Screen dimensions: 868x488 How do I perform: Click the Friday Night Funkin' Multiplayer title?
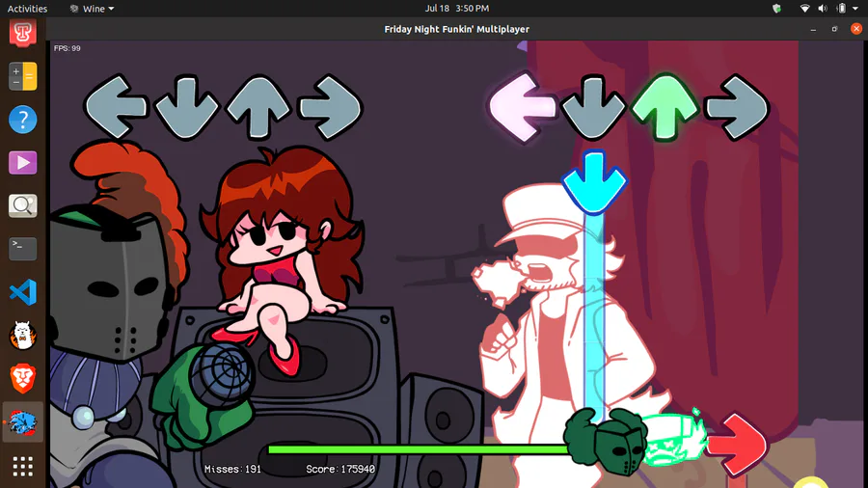pyautogui.click(x=457, y=29)
